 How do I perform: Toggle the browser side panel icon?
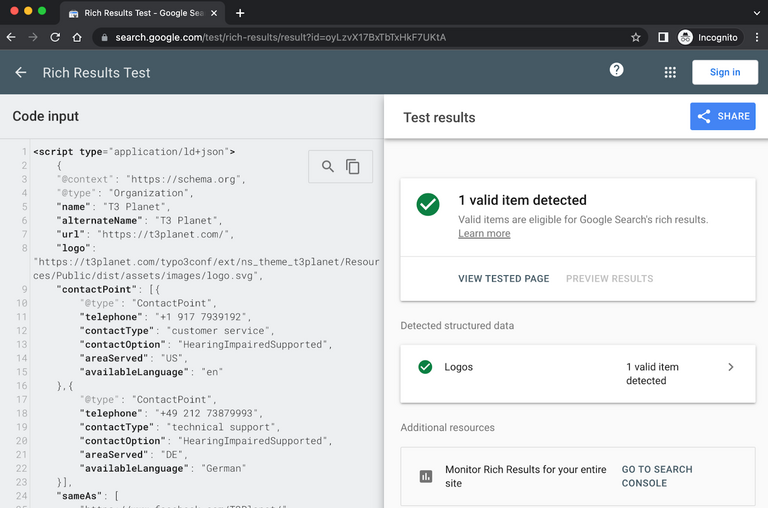pyautogui.click(x=662, y=37)
